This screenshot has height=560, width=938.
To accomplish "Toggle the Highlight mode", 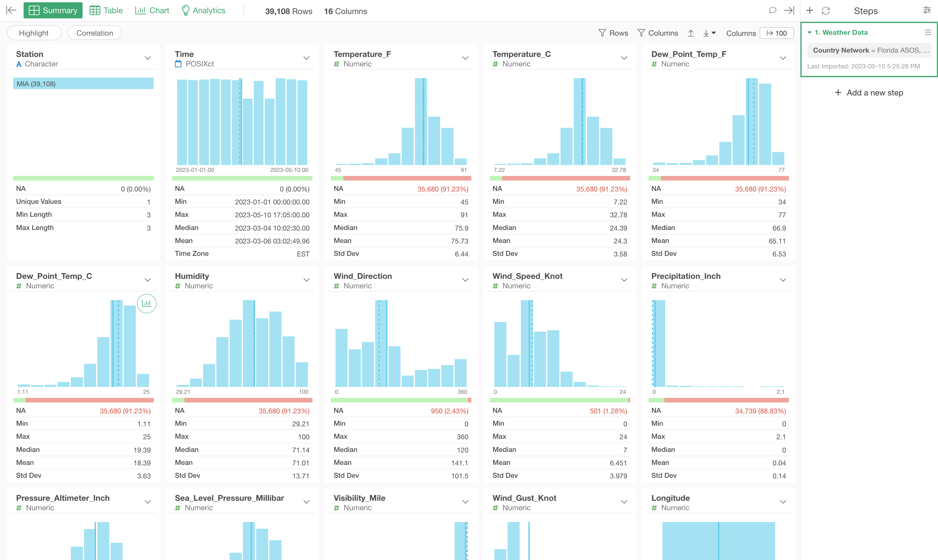I will pyautogui.click(x=34, y=33).
